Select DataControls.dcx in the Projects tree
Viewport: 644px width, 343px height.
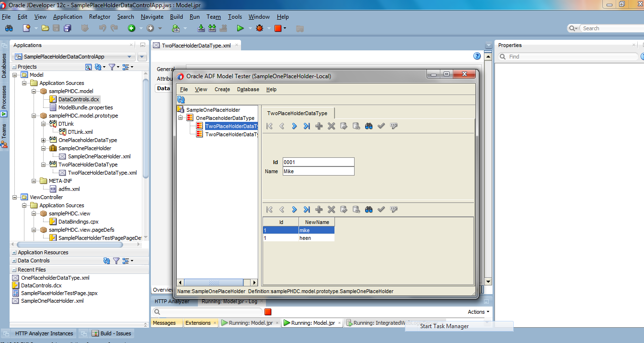(79, 99)
